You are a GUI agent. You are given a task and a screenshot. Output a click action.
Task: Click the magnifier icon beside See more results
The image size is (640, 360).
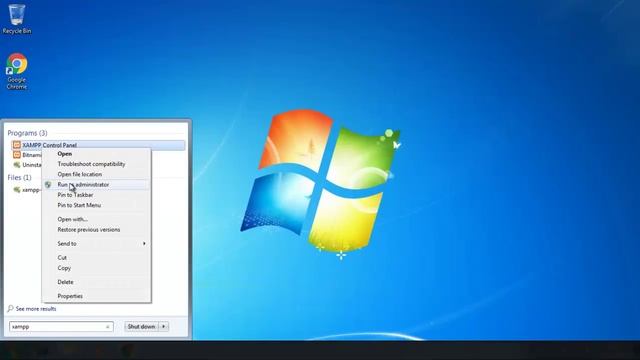11,309
